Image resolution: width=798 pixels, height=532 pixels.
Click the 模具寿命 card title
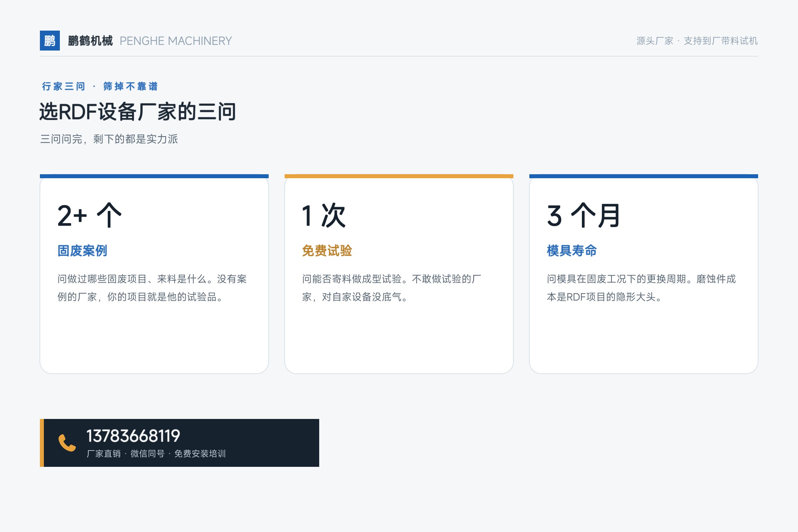click(572, 251)
